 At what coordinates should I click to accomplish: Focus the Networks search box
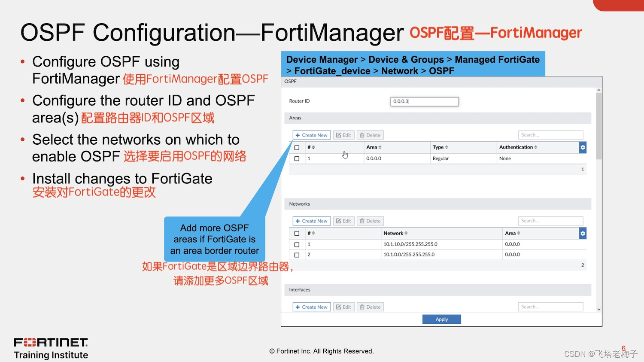[550, 221]
